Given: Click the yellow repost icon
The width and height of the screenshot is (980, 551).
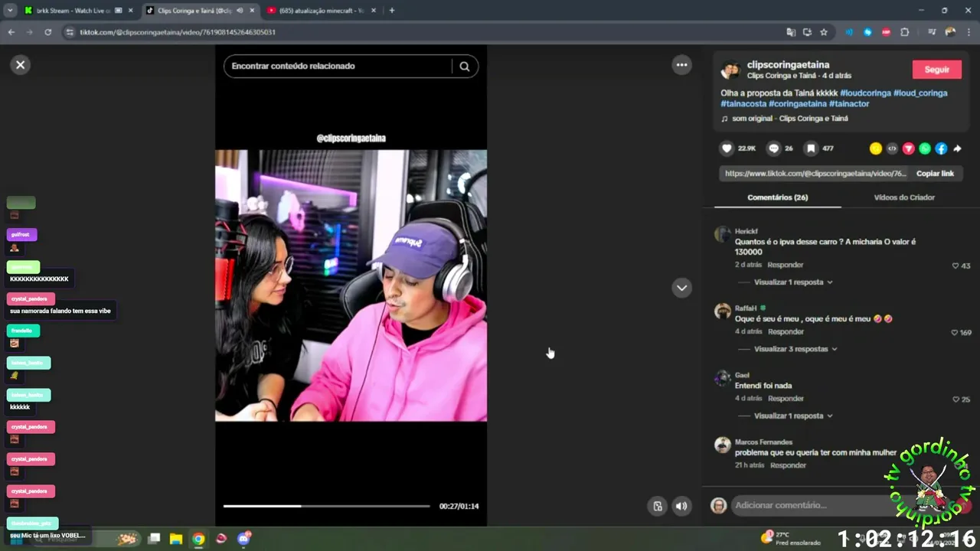Looking at the screenshot, I should [876, 148].
